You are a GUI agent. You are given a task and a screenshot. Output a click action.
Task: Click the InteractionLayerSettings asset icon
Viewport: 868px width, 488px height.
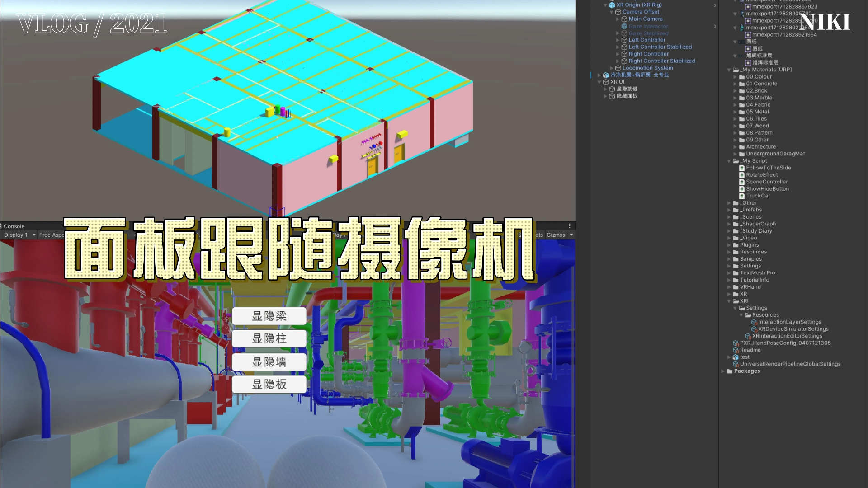pyautogui.click(x=754, y=322)
